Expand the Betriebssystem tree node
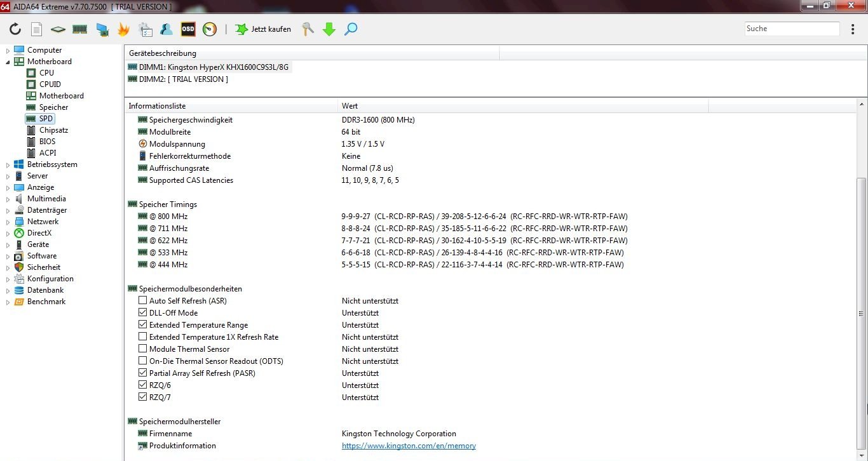868x461 pixels. point(8,164)
